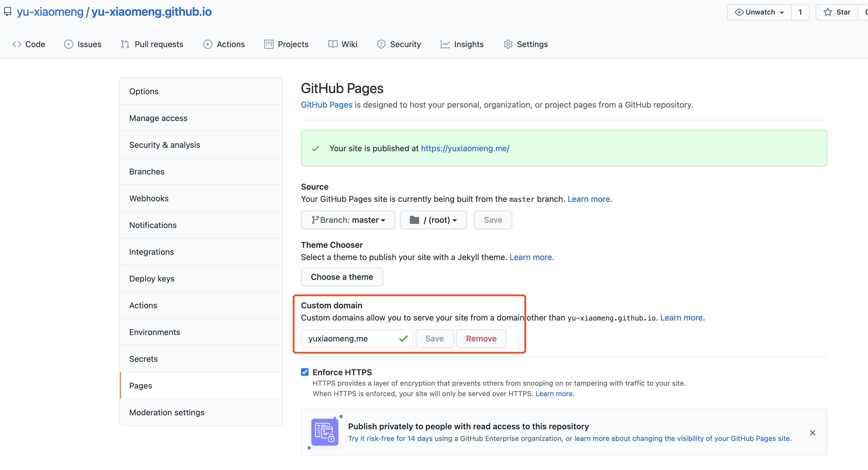
Task: Open Projects using its board icon
Action: pyautogui.click(x=269, y=44)
